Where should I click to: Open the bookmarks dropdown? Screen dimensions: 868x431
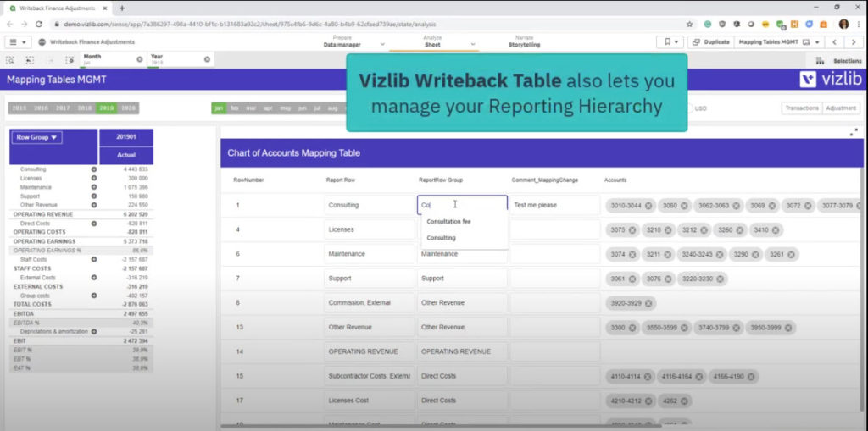(x=670, y=42)
